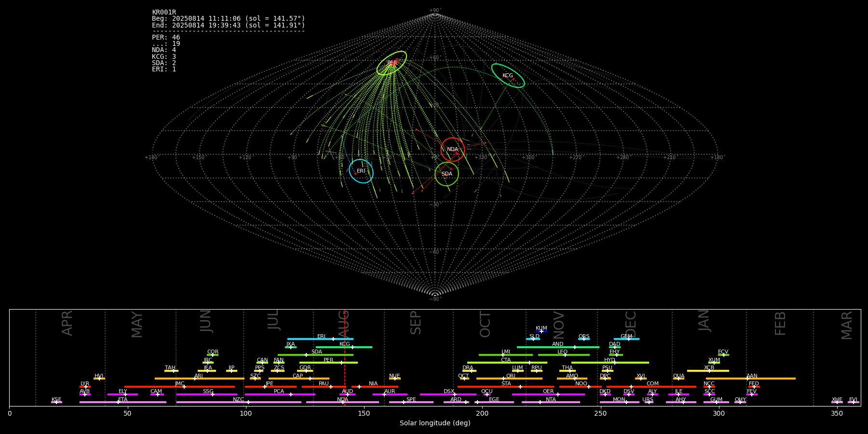Click the purple PCA shower bar
The height and width of the screenshot is (434, 868).
pos(280,394)
